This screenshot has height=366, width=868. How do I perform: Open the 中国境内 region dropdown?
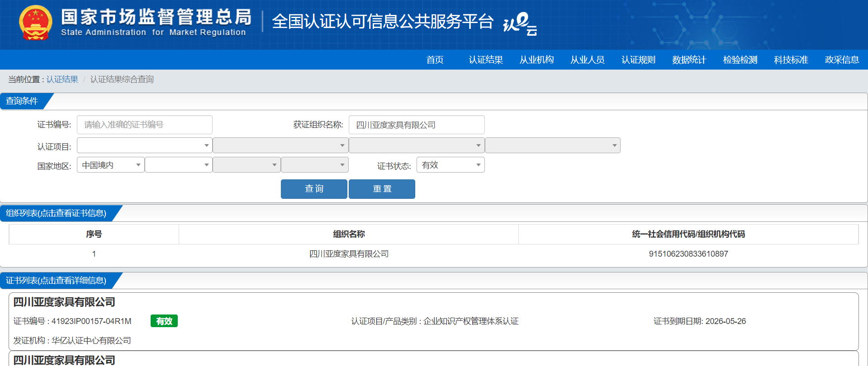tap(111, 165)
